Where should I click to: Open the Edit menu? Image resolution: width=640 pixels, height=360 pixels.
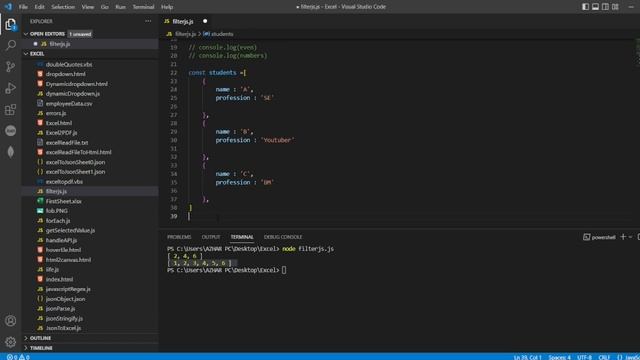click(x=39, y=7)
